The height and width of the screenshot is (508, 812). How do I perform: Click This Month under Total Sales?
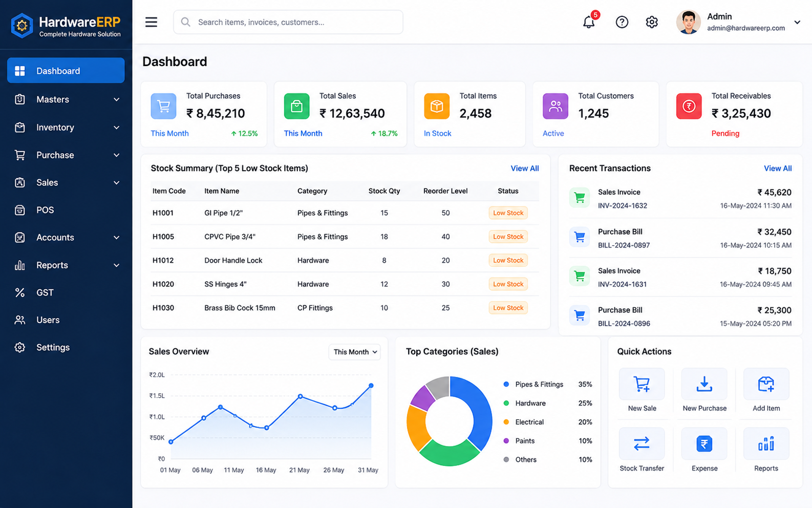pyautogui.click(x=303, y=133)
